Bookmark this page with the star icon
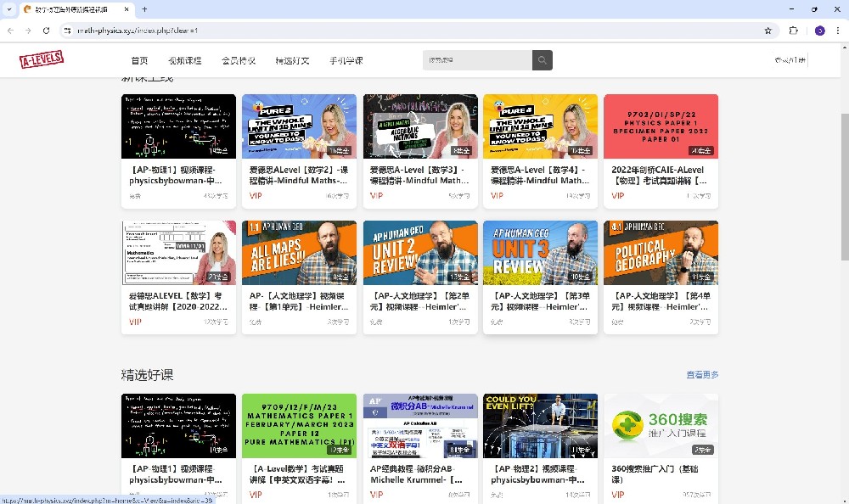 pyautogui.click(x=767, y=31)
